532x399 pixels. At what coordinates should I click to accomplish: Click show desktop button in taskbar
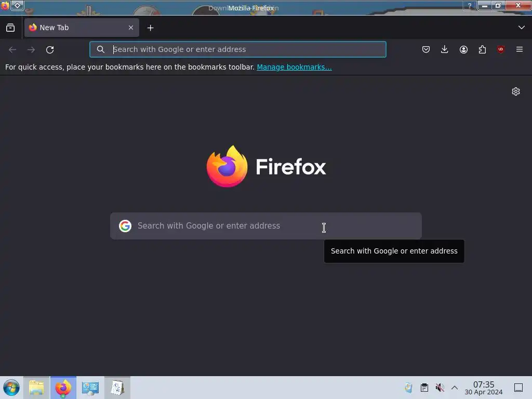point(518,388)
